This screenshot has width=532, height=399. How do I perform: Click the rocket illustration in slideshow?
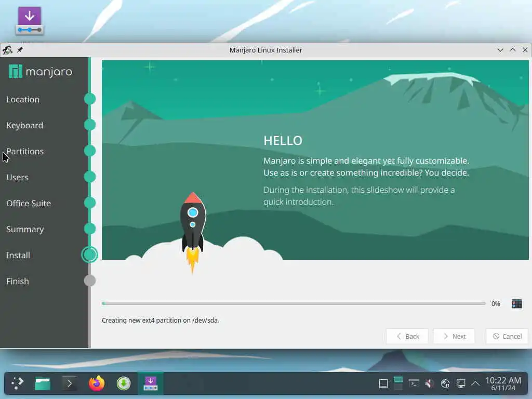click(x=193, y=232)
